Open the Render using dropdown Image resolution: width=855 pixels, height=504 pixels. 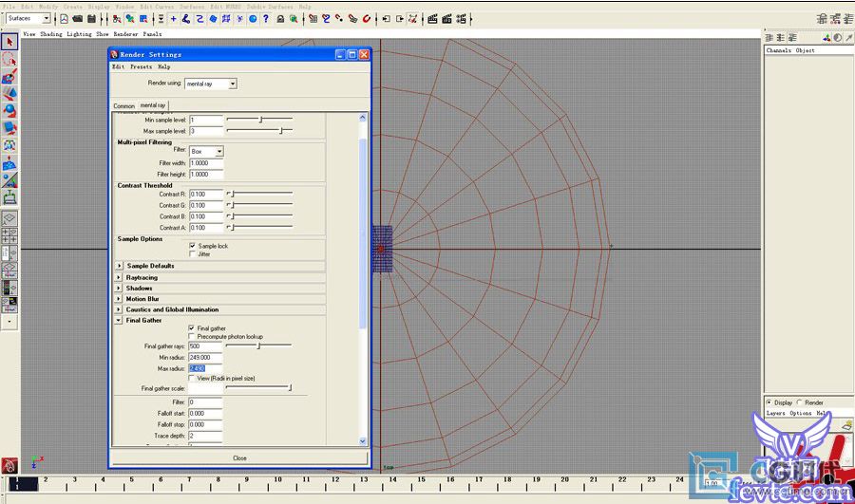[211, 84]
